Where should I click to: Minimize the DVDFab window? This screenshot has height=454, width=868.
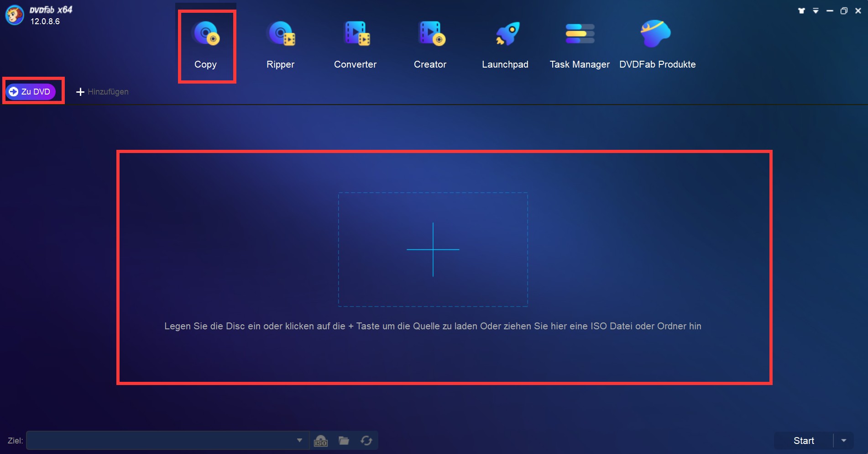(x=830, y=11)
